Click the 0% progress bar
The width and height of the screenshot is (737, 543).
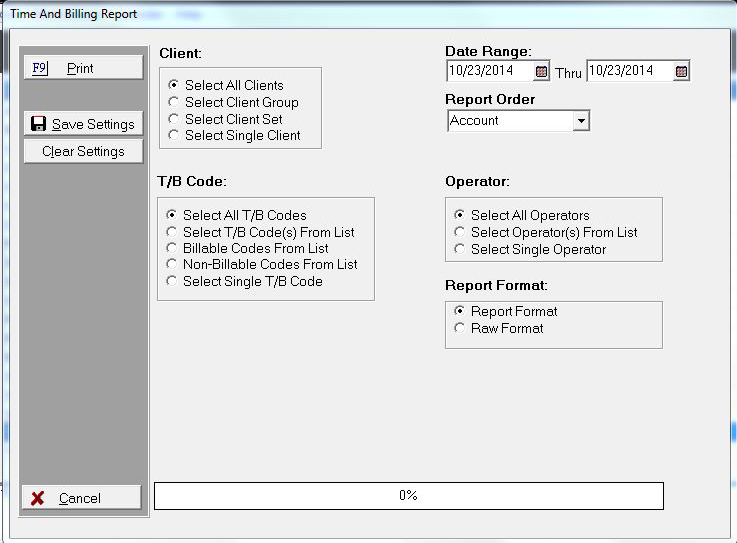pyautogui.click(x=408, y=496)
